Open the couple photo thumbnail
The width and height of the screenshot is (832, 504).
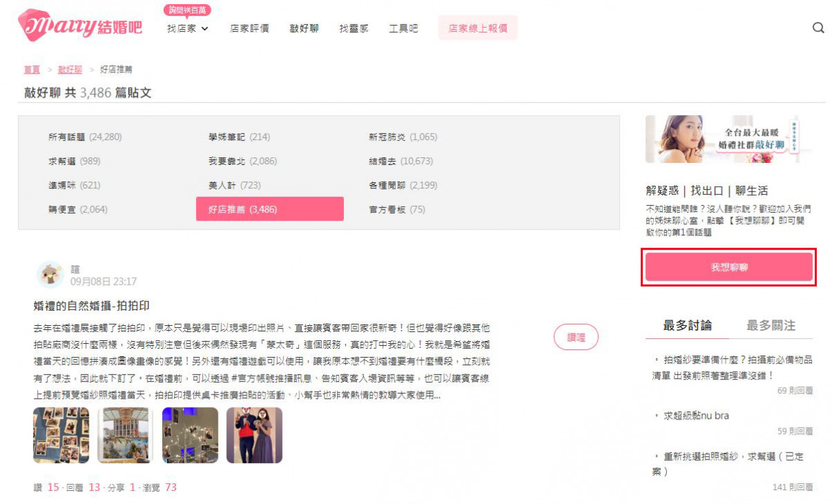pos(254,435)
